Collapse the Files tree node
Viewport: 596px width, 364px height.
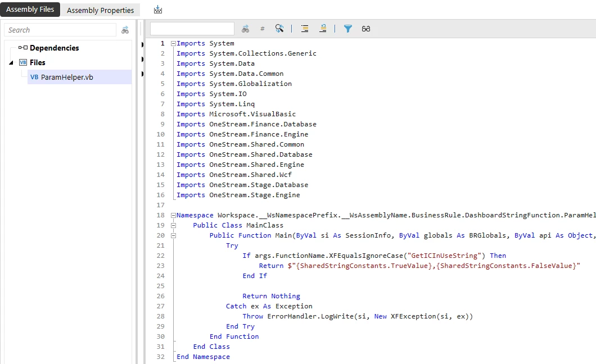[x=11, y=62]
